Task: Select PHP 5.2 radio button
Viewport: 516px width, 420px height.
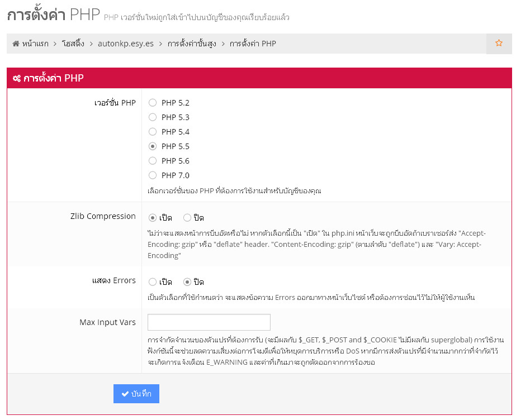Action: (153, 103)
